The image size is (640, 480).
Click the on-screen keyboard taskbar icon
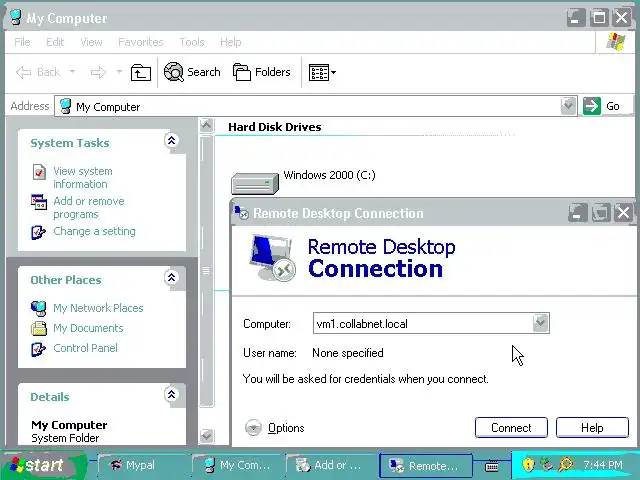click(492, 466)
